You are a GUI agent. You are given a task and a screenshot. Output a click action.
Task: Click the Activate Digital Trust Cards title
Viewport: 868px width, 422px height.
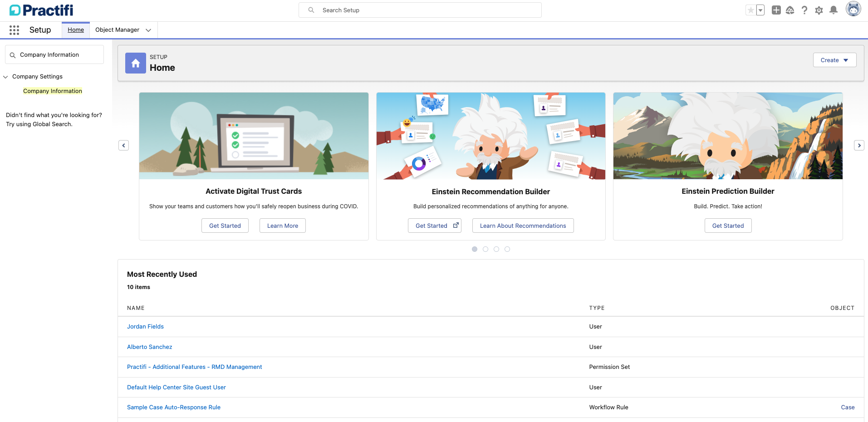tap(254, 191)
